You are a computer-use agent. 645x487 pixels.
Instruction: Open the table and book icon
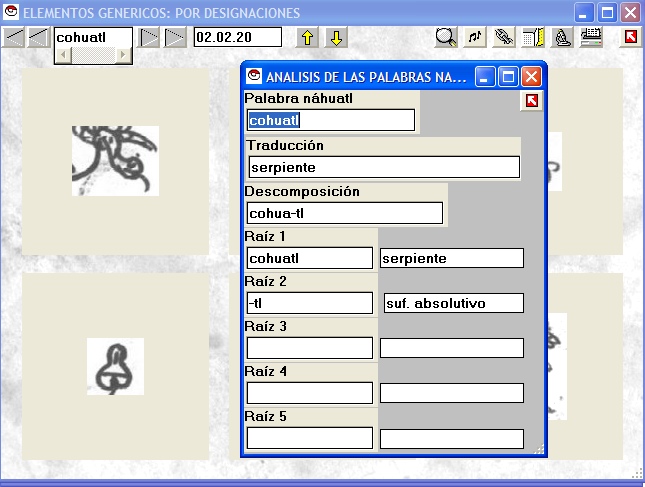(533, 38)
